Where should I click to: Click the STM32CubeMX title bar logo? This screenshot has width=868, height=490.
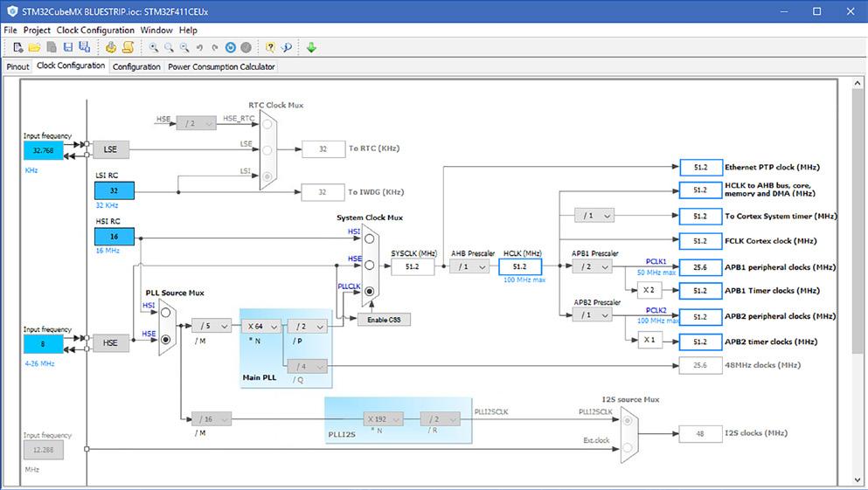pyautogui.click(x=12, y=11)
